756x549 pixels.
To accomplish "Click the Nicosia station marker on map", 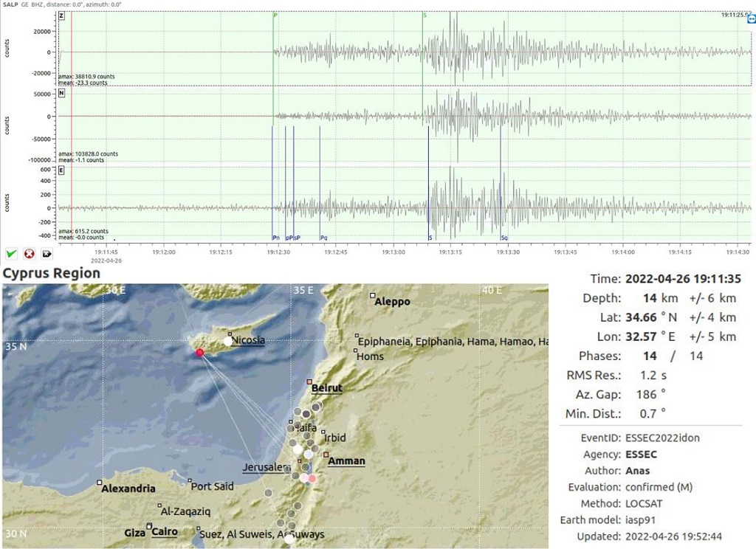I will click(227, 341).
